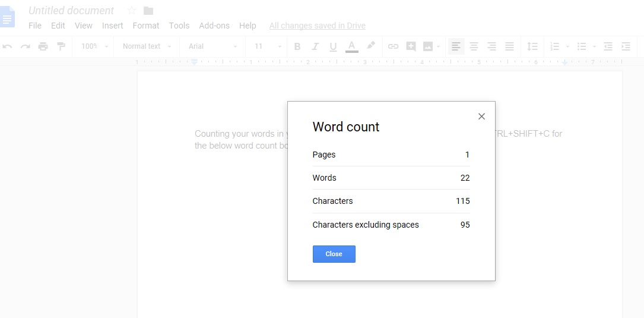
Task: Click the blue Close button
Action: pyautogui.click(x=334, y=254)
